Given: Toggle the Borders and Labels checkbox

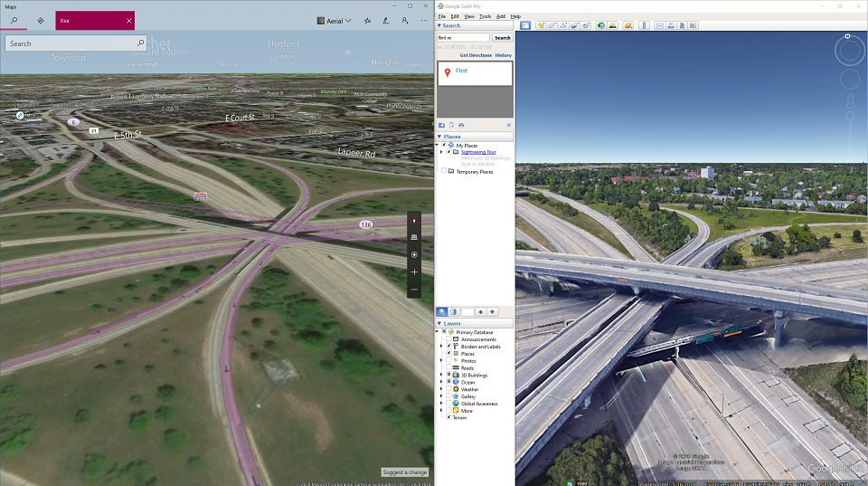Looking at the screenshot, I should 449,347.
